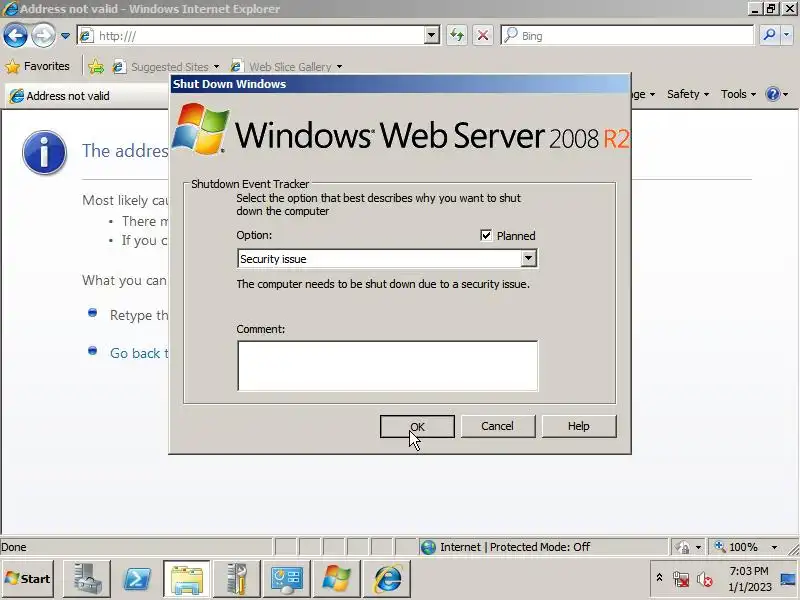Click the red Stop loading icon
This screenshot has width=800, height=600.
coord(483,36)
